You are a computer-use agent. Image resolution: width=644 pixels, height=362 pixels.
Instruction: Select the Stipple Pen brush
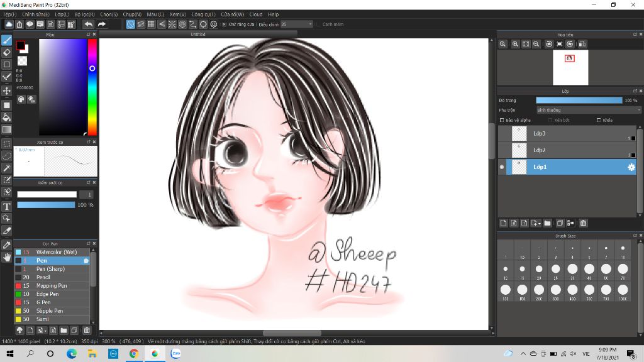pos(52,310)
